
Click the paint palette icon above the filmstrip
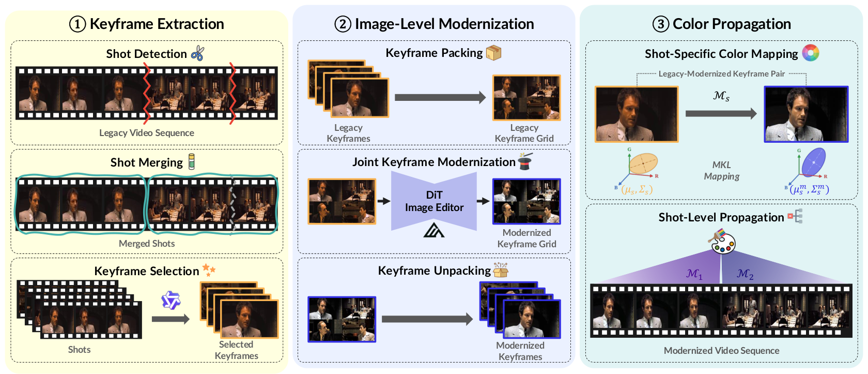[722, 241]
